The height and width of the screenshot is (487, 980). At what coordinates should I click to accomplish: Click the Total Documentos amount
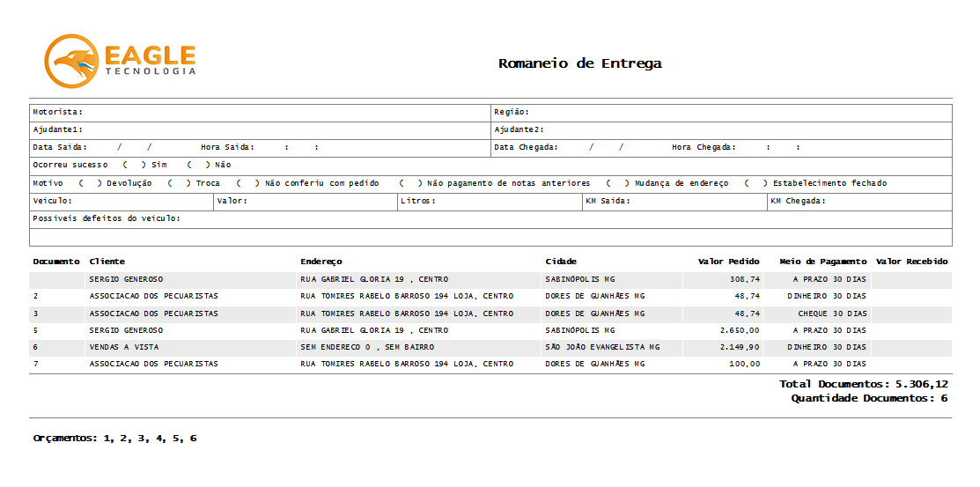921,384
